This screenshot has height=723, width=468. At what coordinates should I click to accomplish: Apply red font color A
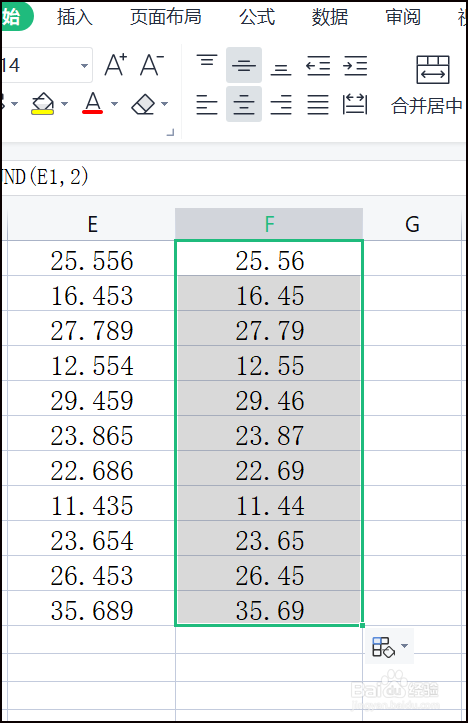coord(93,103)
